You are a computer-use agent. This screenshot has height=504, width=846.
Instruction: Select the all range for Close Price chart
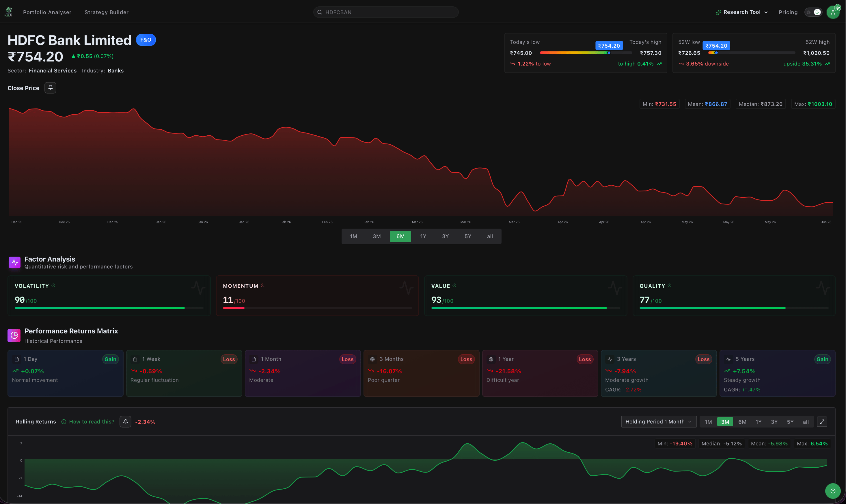(x=490, y=236)
